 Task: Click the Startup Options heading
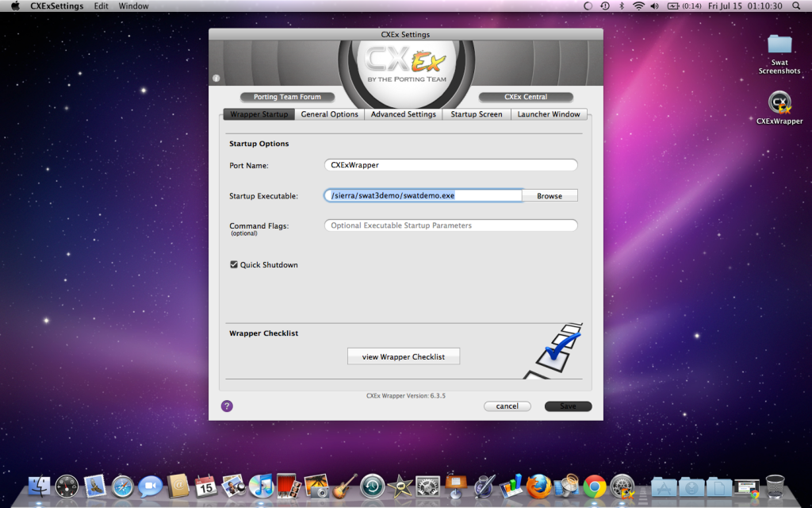tap(259, 144)
